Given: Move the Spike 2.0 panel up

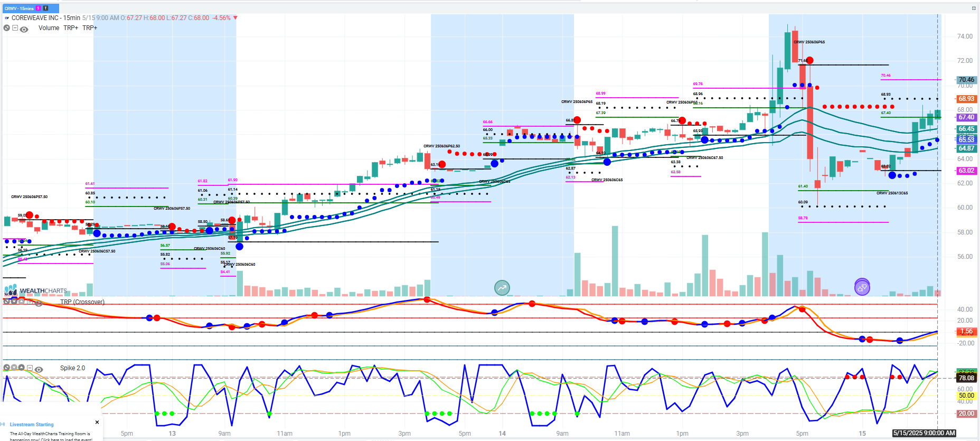Looking at the screenshot, I should coord(21,367).
